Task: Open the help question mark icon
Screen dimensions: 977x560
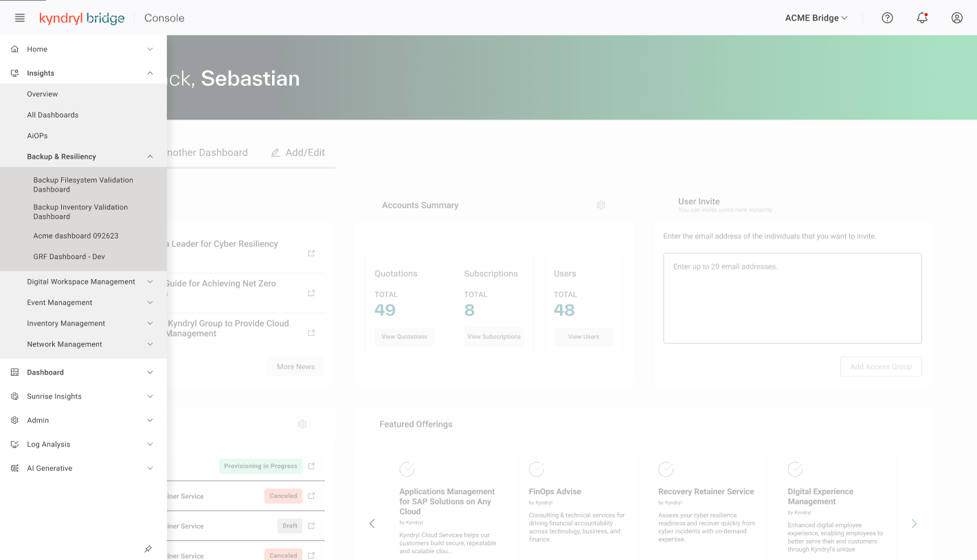Action: click(x=887, y=18)
